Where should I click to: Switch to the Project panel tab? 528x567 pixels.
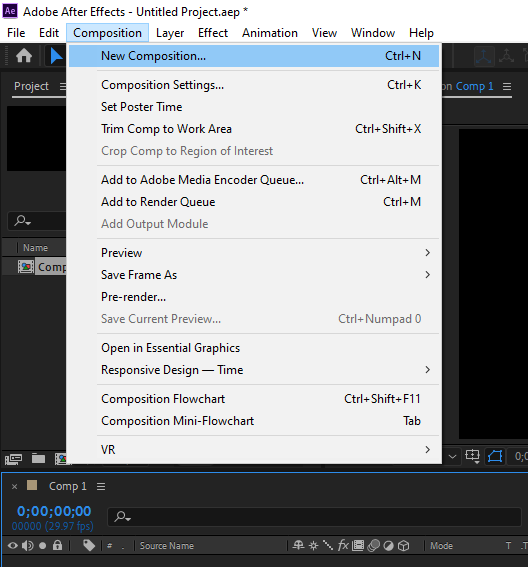coord(31,86)
